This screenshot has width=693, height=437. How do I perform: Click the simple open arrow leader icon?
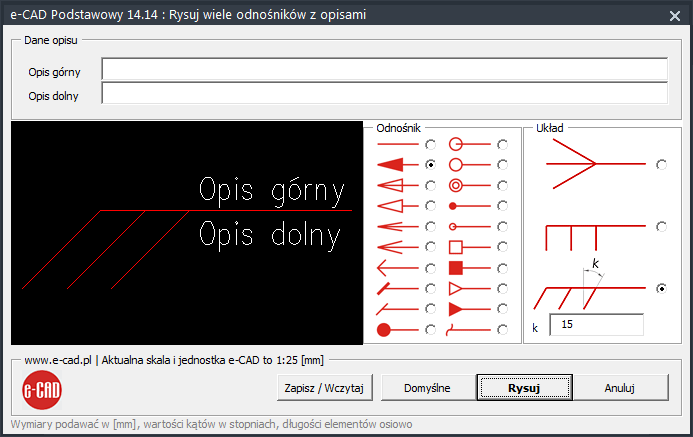click(397, 268)
